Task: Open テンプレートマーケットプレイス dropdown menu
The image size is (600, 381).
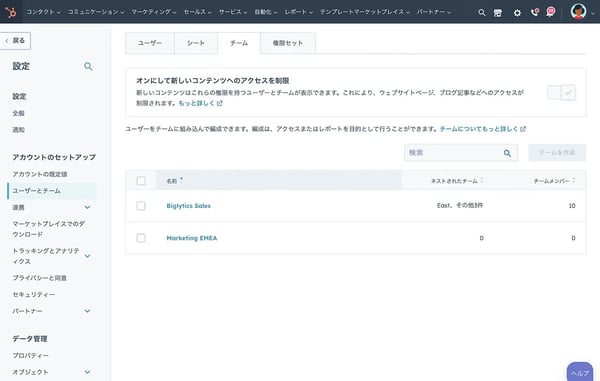Action: coord(365,12)
